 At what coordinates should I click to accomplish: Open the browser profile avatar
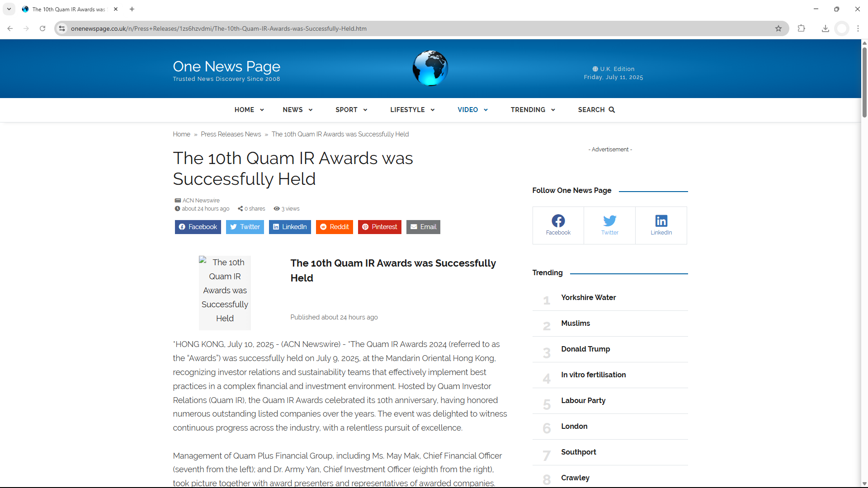[x=842, y=28]
